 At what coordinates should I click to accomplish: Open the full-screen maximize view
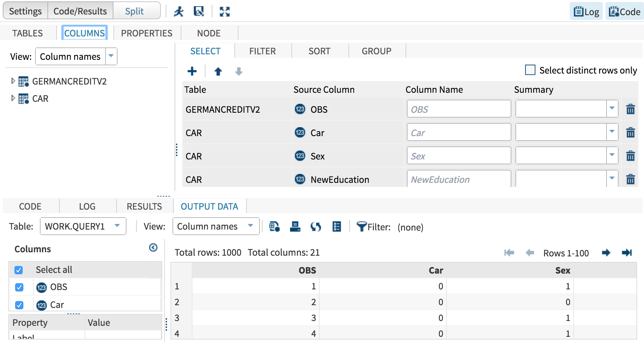pos(224,11)
